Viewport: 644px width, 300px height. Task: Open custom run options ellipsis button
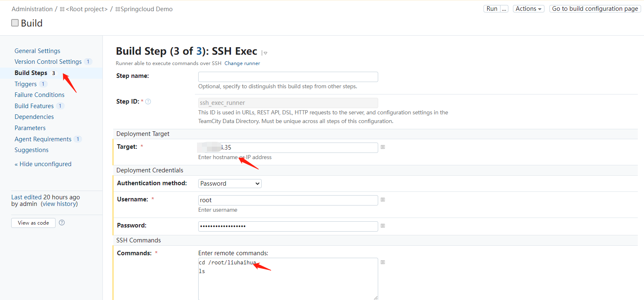pyautogui.click(x=504, y=9)
